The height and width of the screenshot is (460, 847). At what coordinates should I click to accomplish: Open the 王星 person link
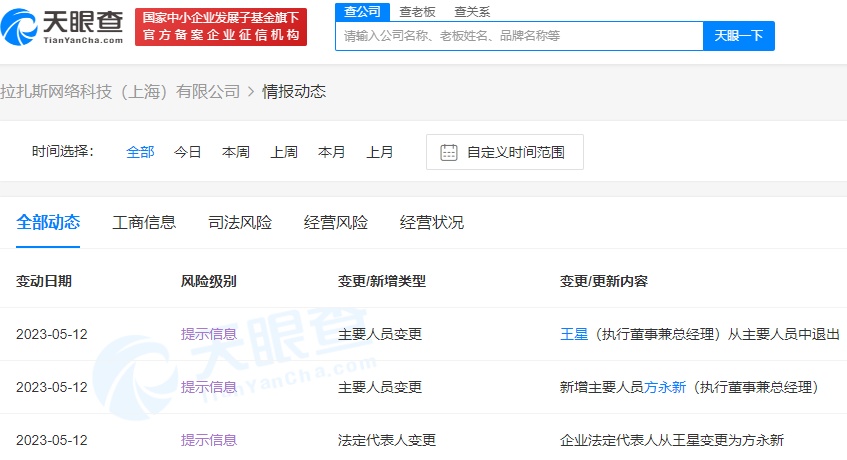(574, 335)
